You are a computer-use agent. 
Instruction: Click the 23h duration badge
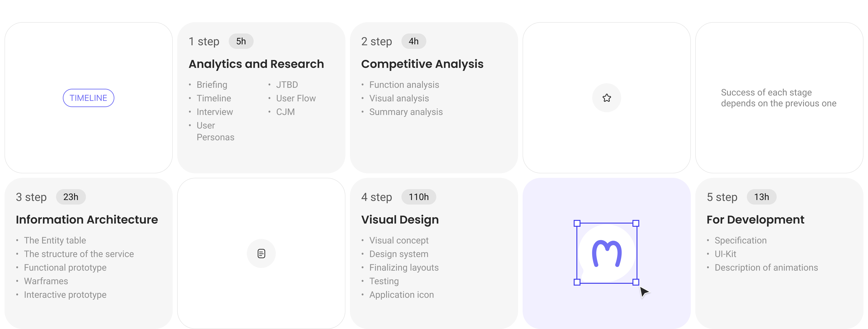click(x=71, y=197)
